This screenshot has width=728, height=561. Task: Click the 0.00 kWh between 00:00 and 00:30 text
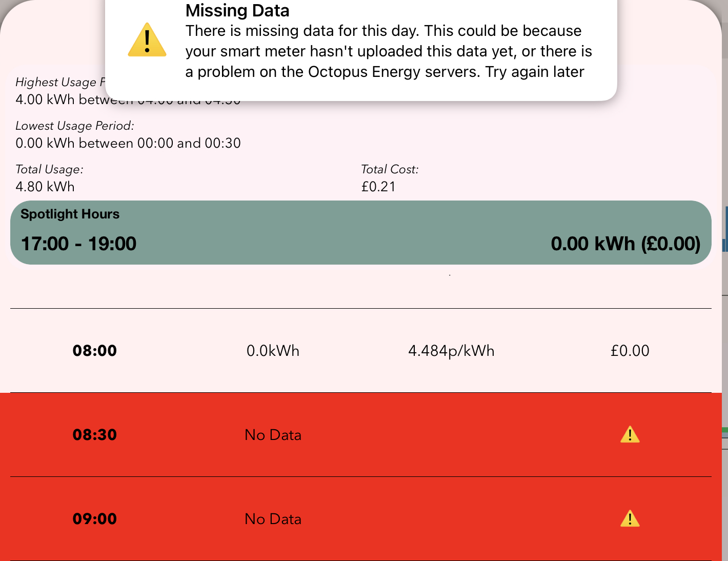128,143
